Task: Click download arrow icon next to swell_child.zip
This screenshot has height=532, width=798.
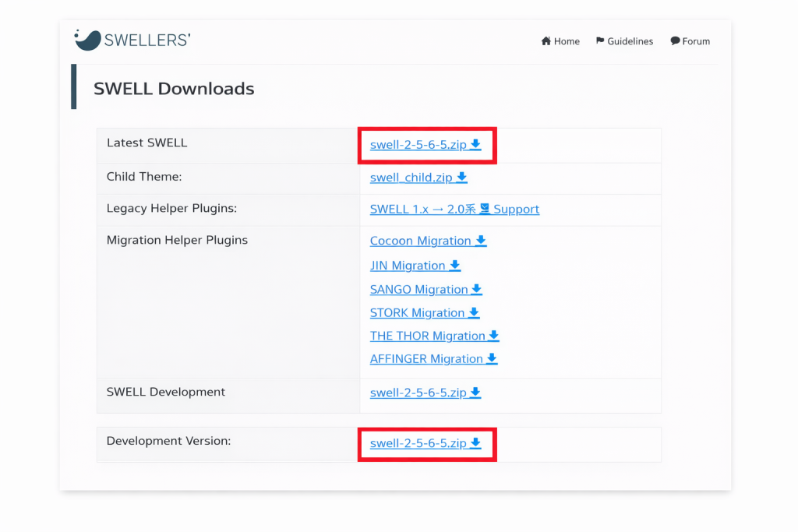Action: 462,178
